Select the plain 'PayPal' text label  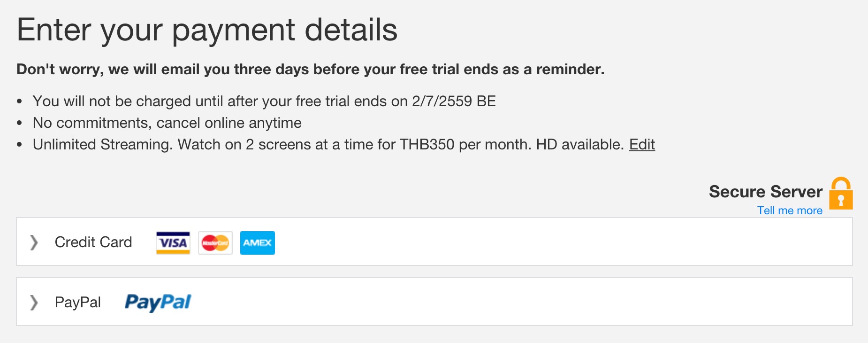click(78, 302)
